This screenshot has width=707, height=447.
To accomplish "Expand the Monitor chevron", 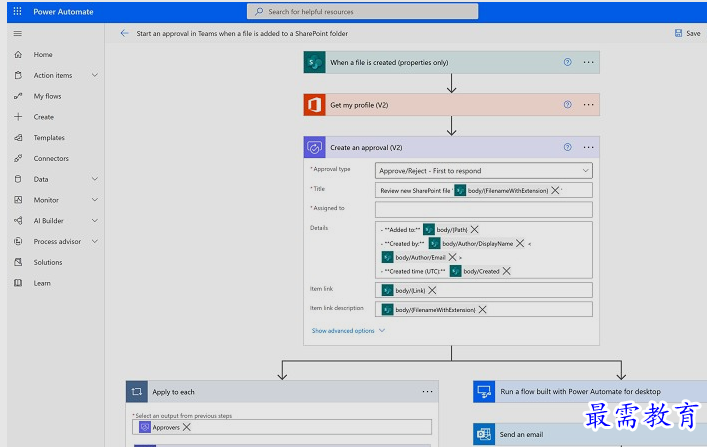I will point(95,199).
